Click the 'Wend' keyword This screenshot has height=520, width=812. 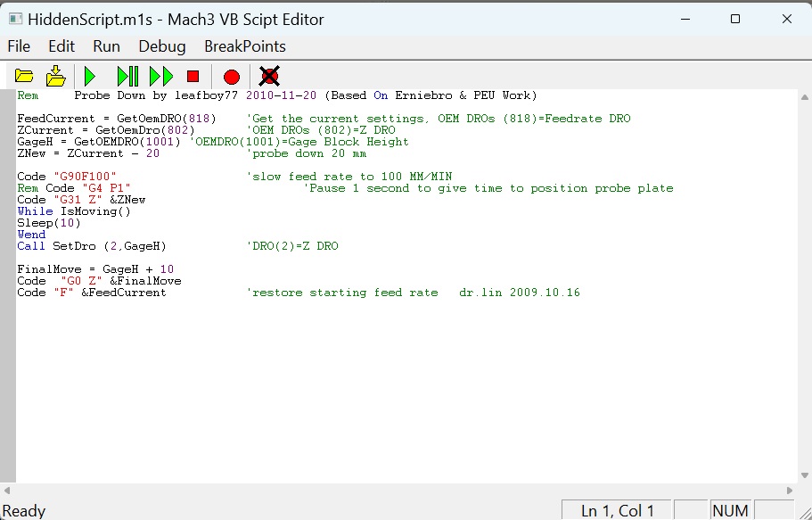(x=31, y=235)
